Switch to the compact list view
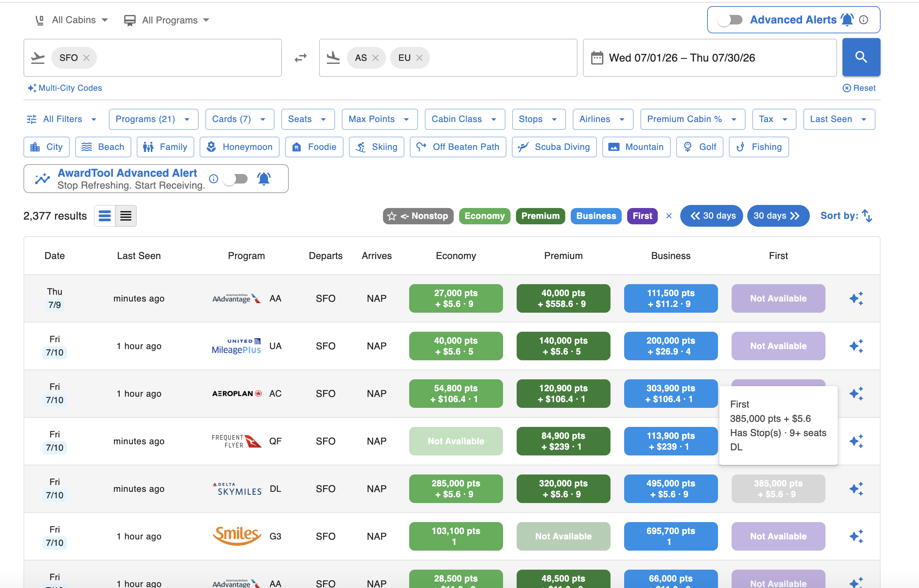 [x=126, y=216]
